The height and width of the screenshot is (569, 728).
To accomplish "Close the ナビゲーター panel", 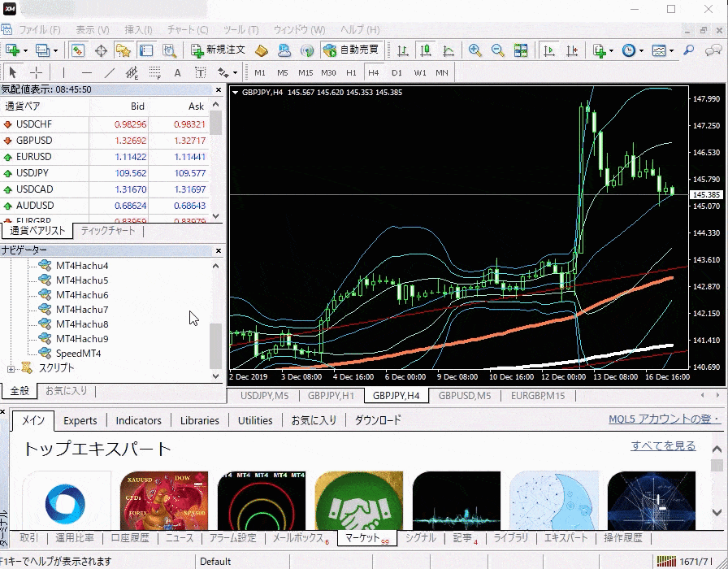I will click(x=219, y=251).
